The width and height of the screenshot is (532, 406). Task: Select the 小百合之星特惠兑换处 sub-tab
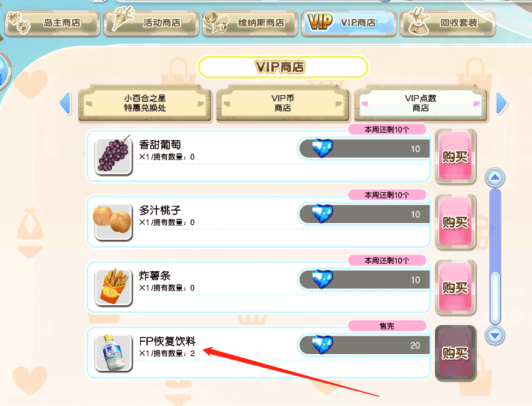pyautogui.click(x=145, y=103)
